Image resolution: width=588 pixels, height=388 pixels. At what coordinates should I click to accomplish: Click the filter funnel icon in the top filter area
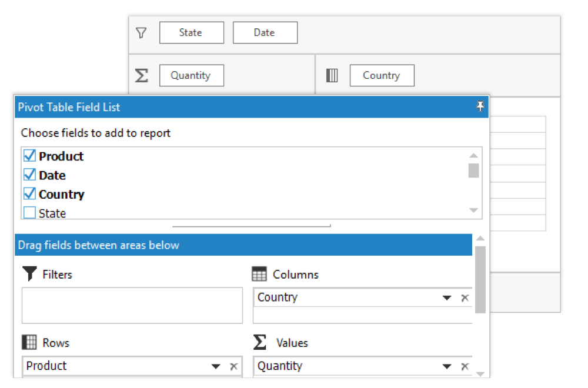click(x=141, y=33)
